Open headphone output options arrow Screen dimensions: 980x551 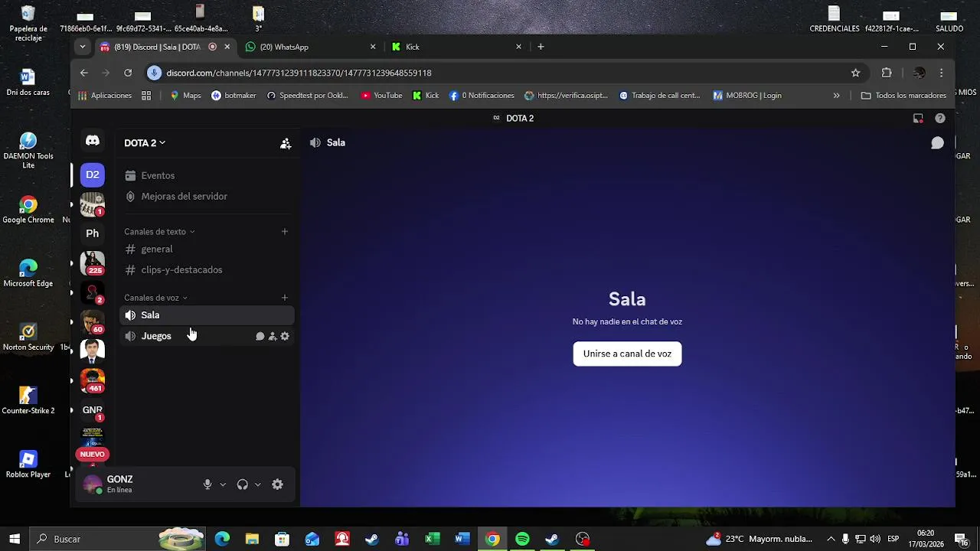[x=257, y=484]
